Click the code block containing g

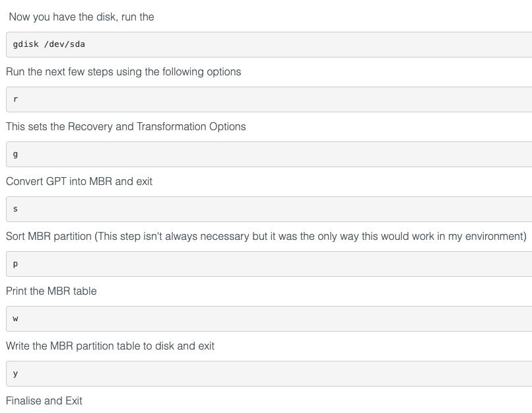(x=269, y=154)
